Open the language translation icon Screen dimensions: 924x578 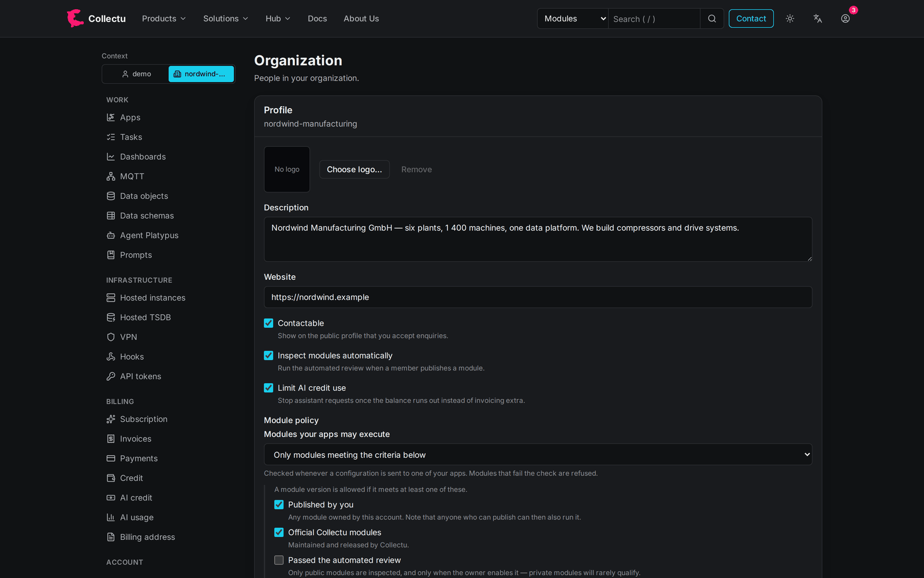click(818, 18)
